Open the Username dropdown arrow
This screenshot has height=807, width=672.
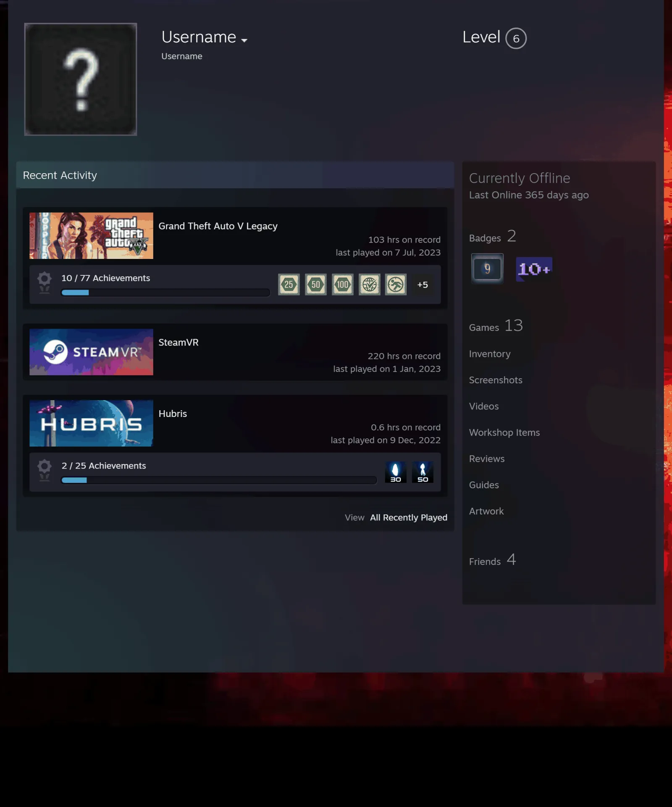[244, 40]
